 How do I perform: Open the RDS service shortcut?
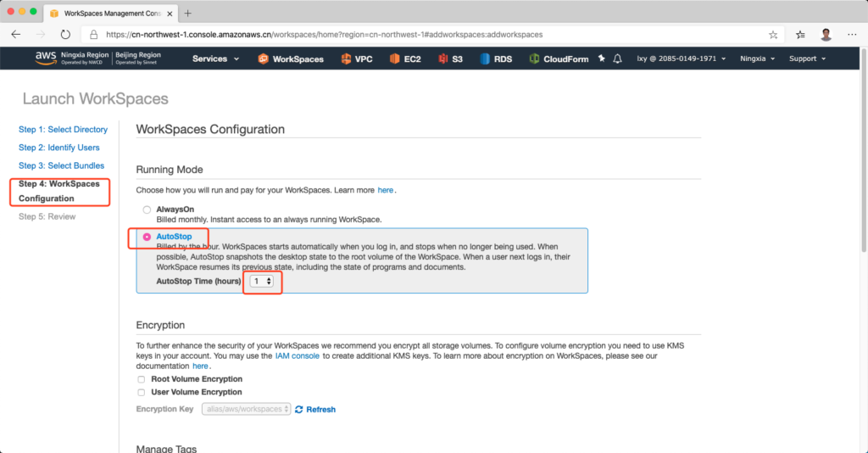(486, 59)
